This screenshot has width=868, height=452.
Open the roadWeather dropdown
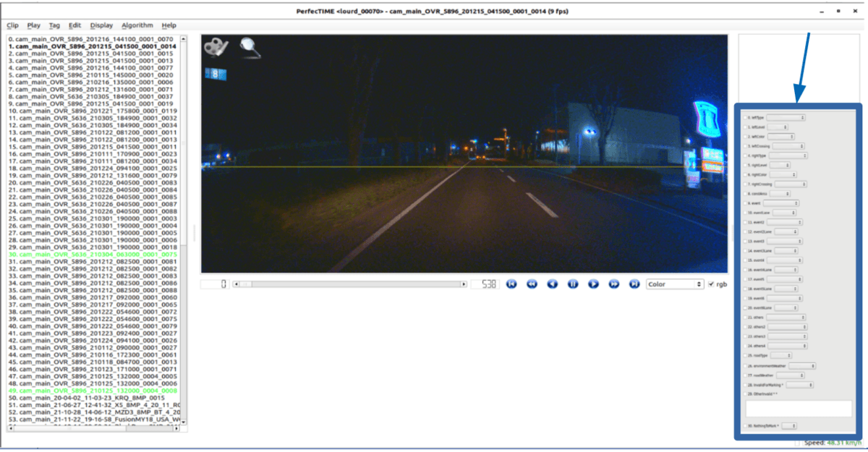[x=791, y=375]
